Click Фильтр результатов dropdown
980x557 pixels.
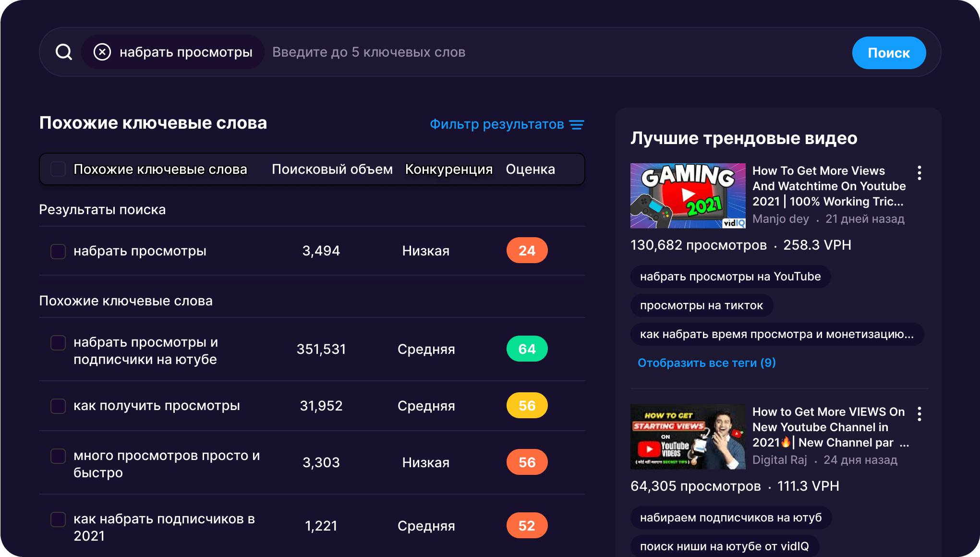pyautogui.click(x=506, y=125)
